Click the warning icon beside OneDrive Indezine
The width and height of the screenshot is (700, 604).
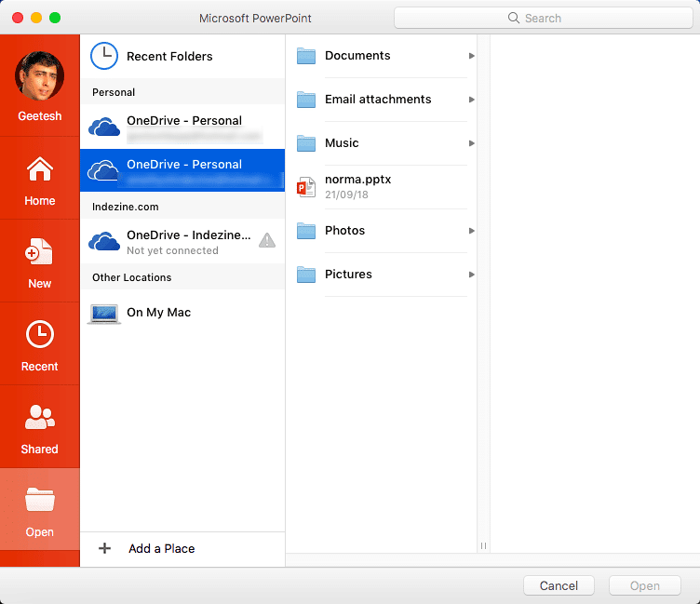[x=267, y=241]
